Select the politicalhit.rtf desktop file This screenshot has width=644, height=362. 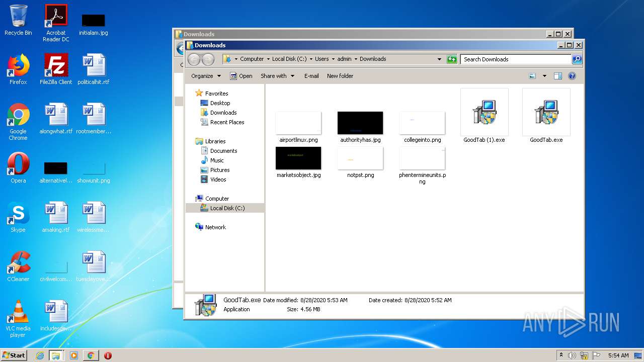tap(94, 69)
